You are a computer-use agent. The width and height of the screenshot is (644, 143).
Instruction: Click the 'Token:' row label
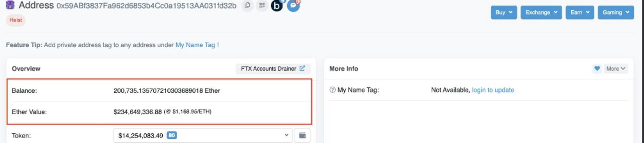point(21,135)
